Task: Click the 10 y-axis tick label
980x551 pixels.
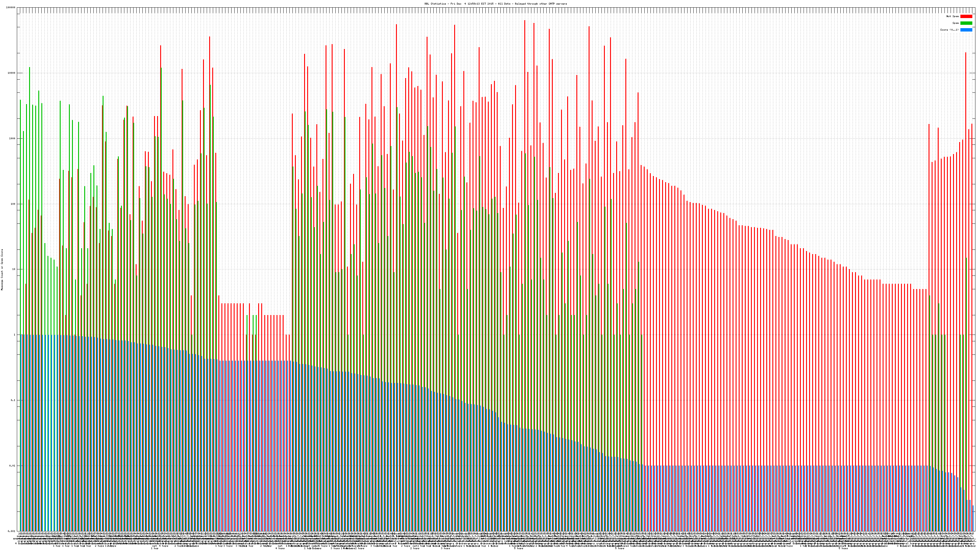Action: coord(14,269)
